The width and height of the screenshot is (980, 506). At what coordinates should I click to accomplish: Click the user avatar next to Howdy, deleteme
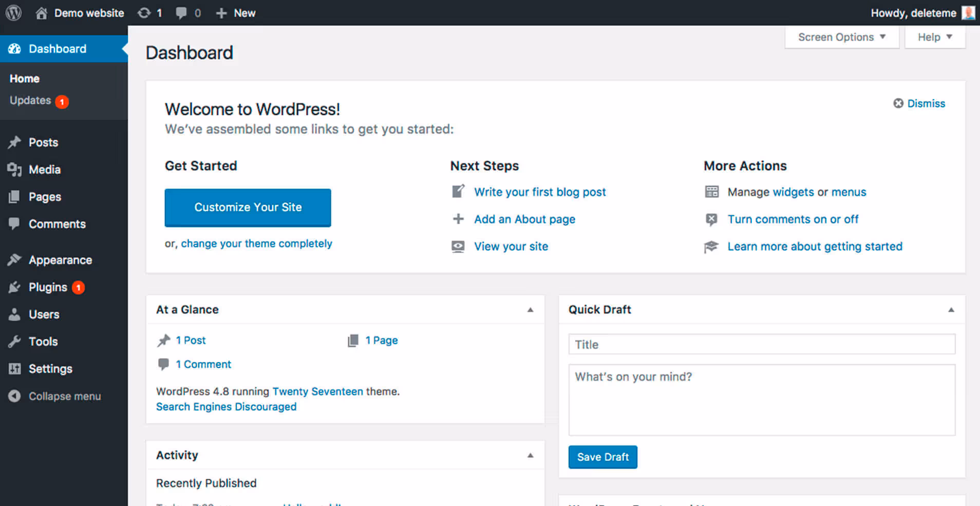[x=968, y=13]
